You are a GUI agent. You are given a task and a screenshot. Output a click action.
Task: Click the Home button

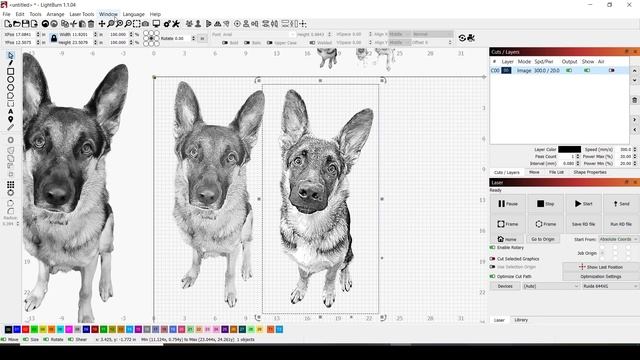tap(507, 239)
